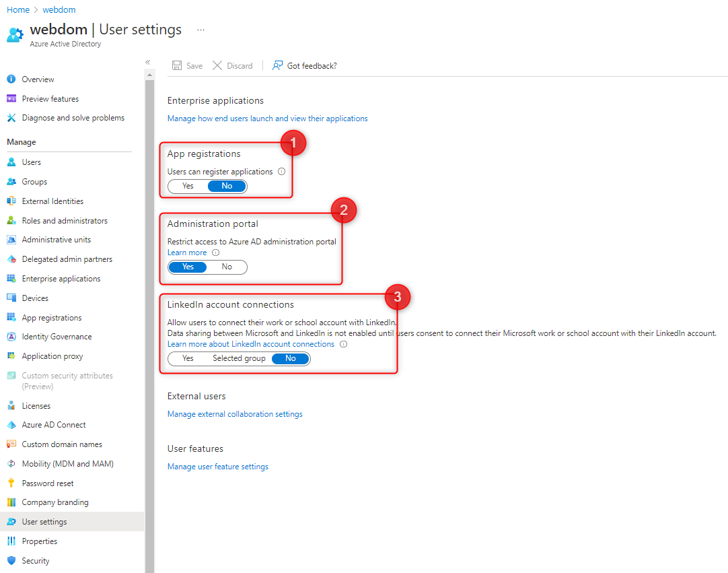Screen dimensions: 728x573
Task: Select User settings in the sidebar
Action: pos(72,522)
